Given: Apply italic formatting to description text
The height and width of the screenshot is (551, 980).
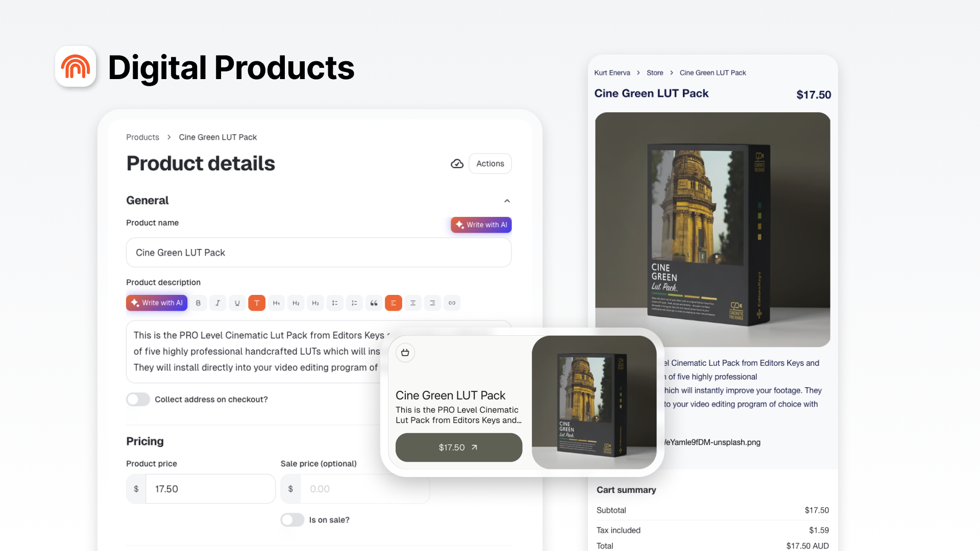Looking at the screenshot, I should click(217, 303).
